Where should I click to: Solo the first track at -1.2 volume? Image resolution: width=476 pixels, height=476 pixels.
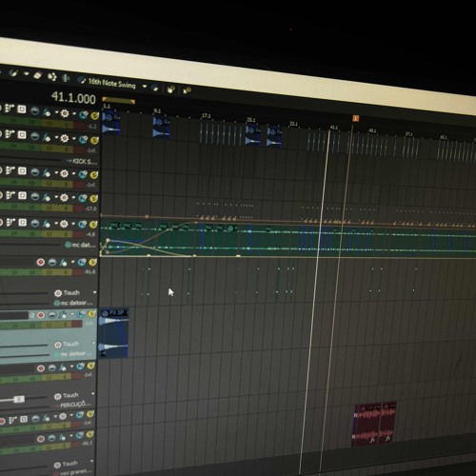pyautogui.click(x=94, y=116)
